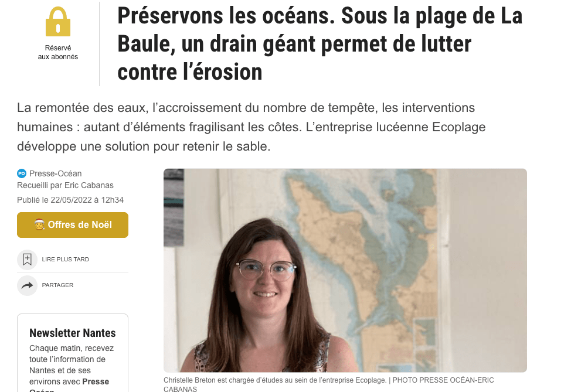
Task: Click the Newsletter Nantes heading
Action: pos(73,333)
